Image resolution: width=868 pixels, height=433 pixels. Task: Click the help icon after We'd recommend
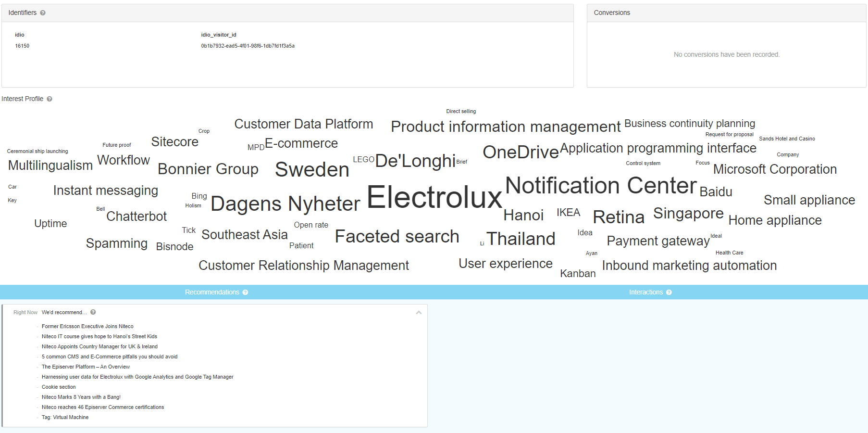click(x=93, y=312)
